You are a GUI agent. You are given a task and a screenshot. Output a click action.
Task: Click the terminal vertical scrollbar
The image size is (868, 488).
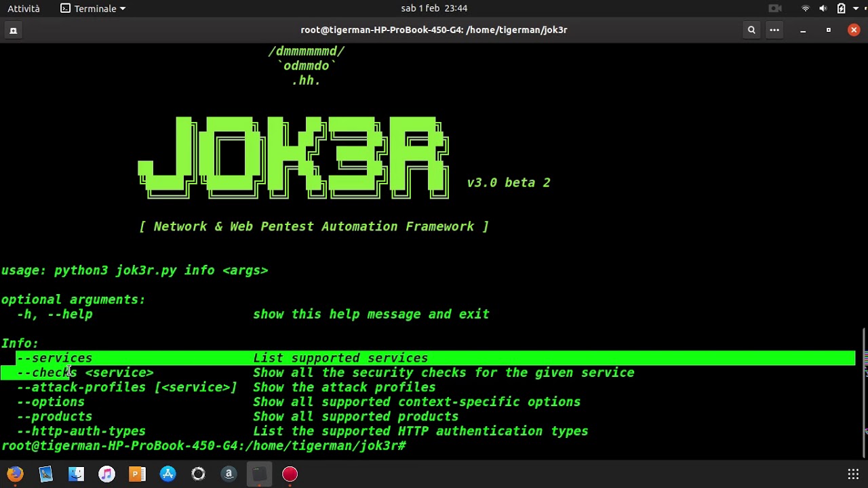click(x=865, y=393)
